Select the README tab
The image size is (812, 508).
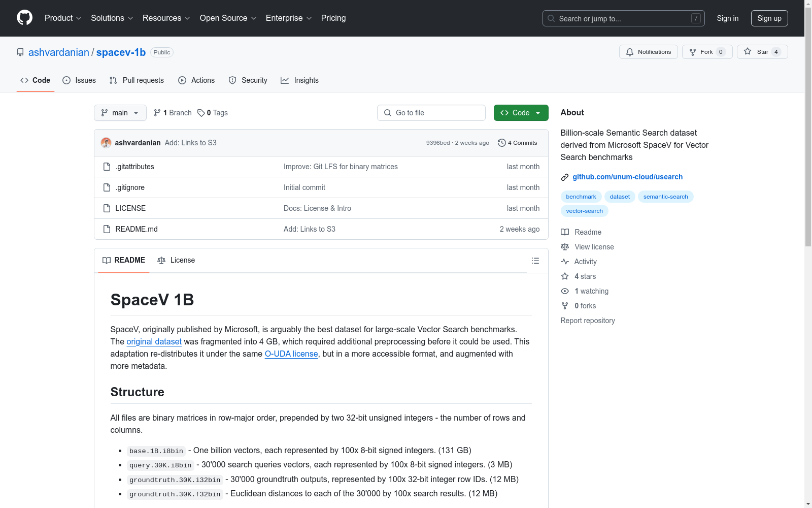click(124, 261)
